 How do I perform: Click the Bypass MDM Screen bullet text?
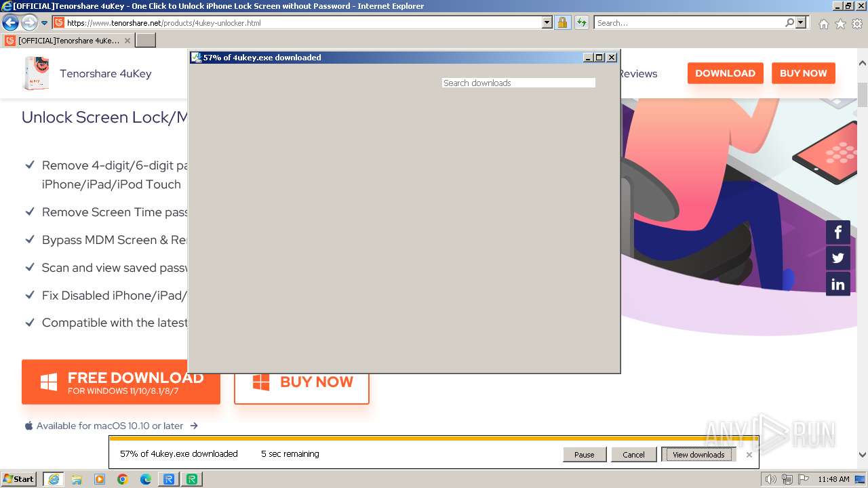tap(115, 240)
